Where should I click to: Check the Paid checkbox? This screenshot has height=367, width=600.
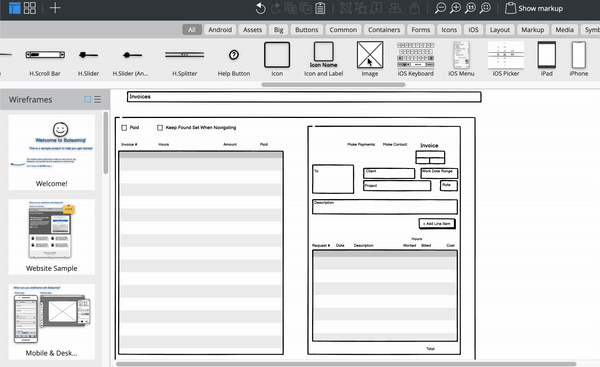tap(124, 128)
